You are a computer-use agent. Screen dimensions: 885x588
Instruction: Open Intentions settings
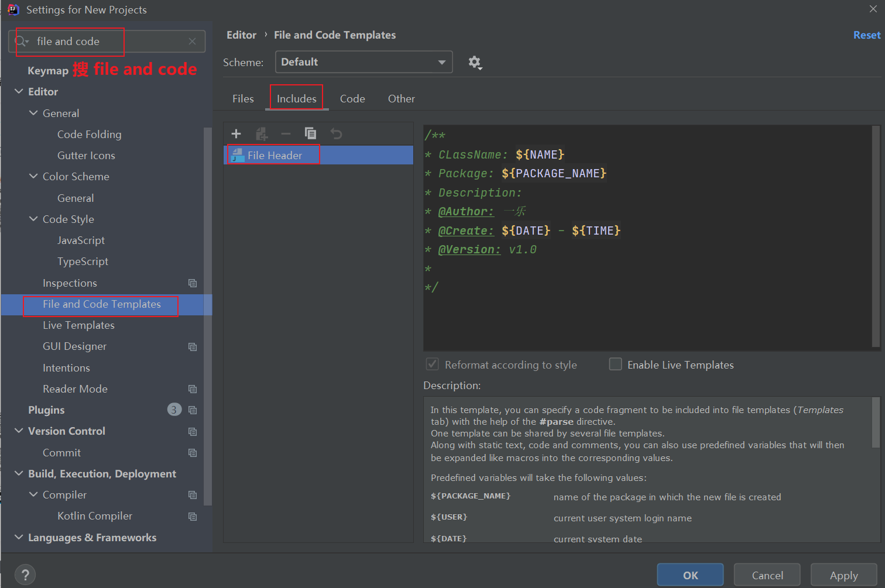tap(66, 368)
